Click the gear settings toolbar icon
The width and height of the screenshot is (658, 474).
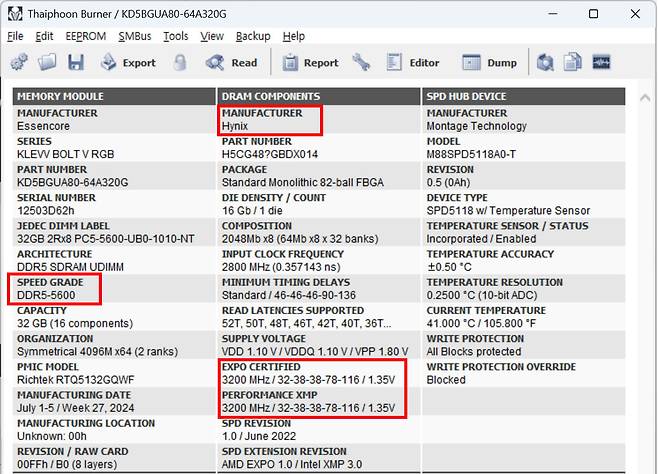tap(19, 62)
